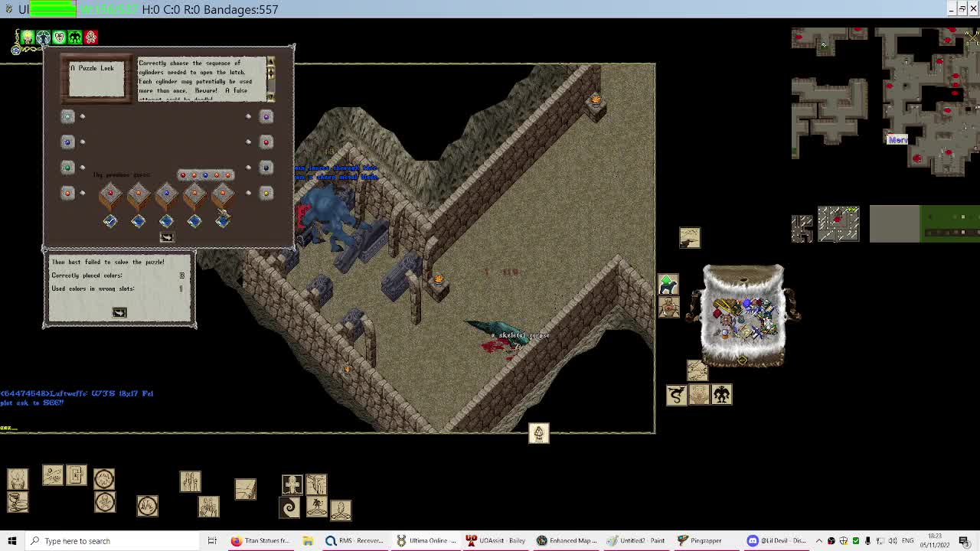The image size is (980, 551).
Task: Select the blue marker under second pedestal
Action: (139, 221)
